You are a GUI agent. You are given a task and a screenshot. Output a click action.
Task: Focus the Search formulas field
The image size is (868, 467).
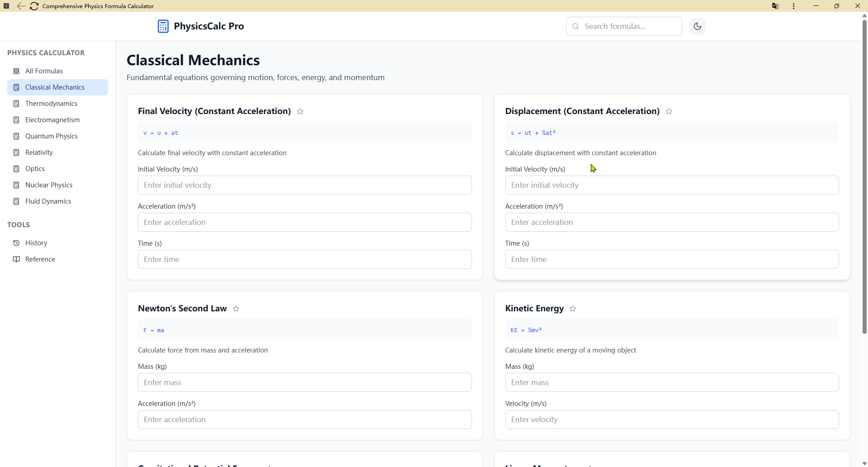[x=624, y=26]
